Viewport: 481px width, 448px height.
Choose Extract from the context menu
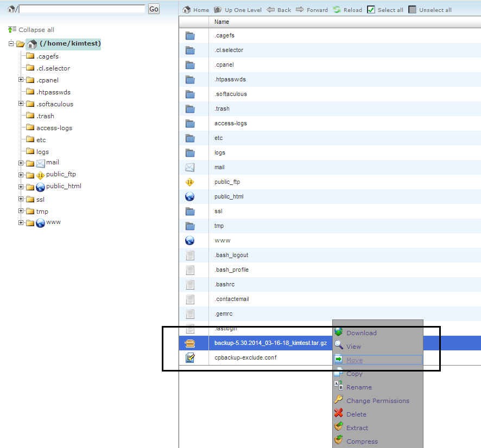(x=357, y=428)
